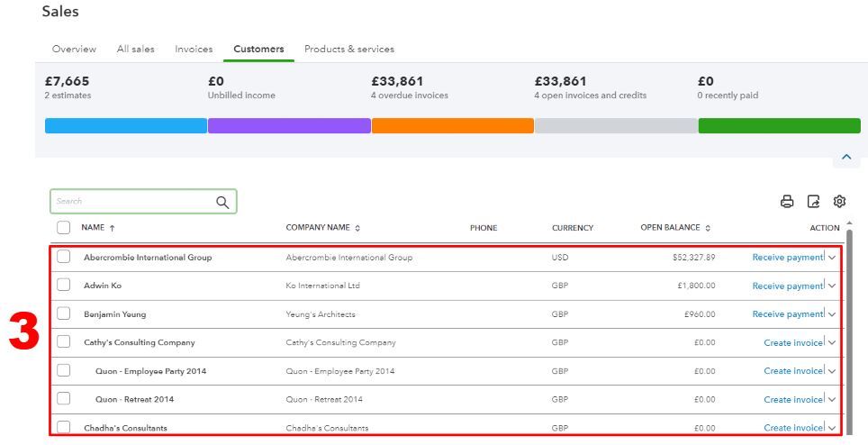Image resolution: width=868 pixels, height=445 pixels.
Task: Click the export list icon
Action: 813,202
